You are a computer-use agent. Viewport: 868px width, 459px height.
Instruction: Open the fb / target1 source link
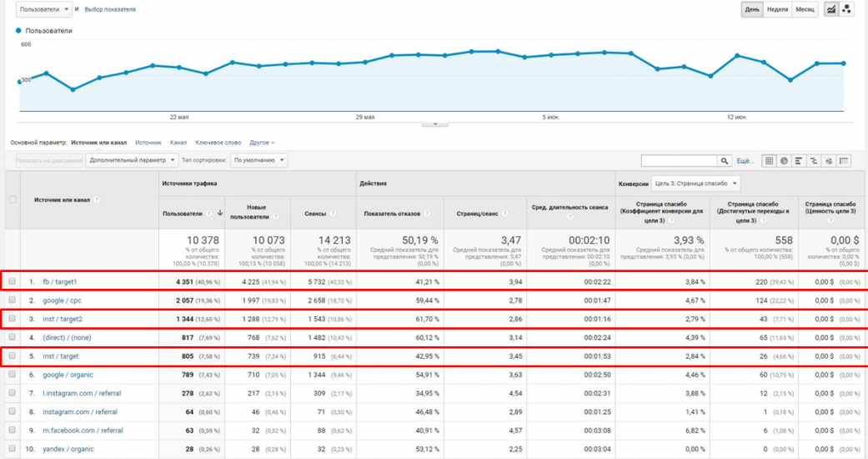point(60,281)
